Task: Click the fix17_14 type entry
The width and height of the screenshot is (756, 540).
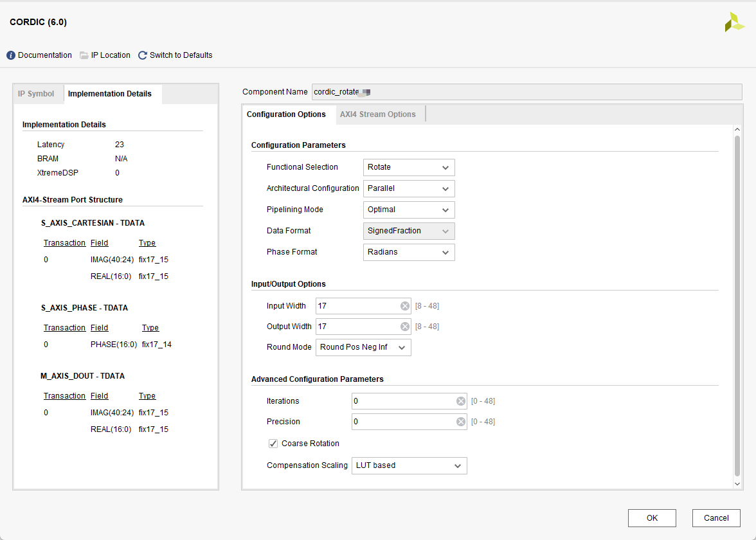Action: click(157, 345)
